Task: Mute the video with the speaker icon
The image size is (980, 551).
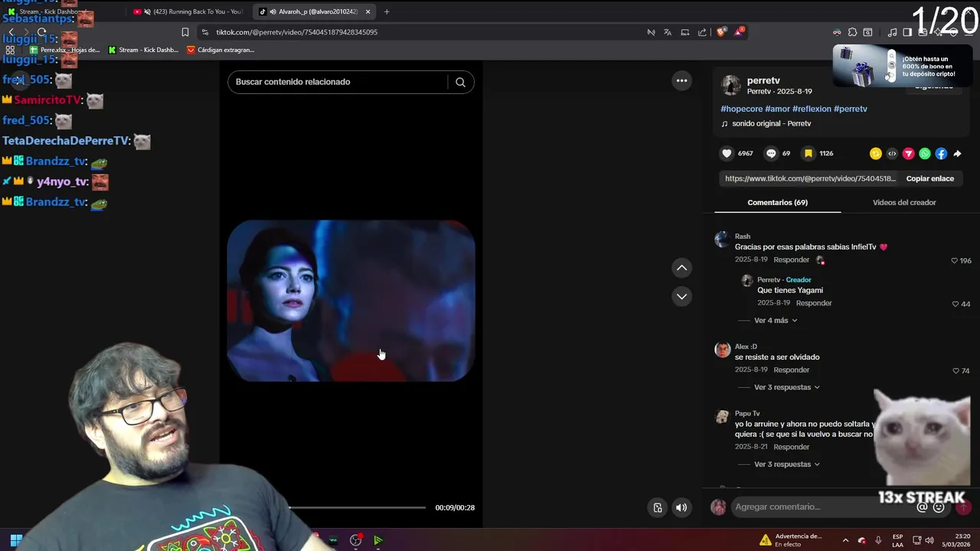Action: pos(681,507)
